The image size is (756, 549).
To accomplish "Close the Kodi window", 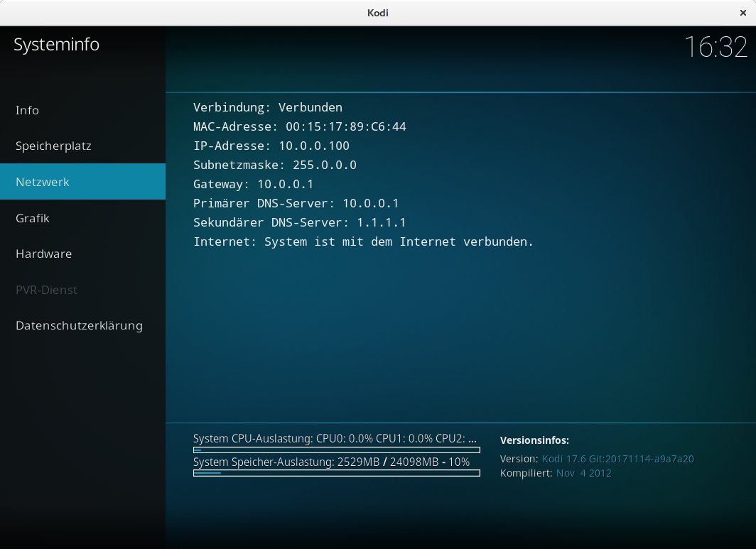I will [743, 13].
